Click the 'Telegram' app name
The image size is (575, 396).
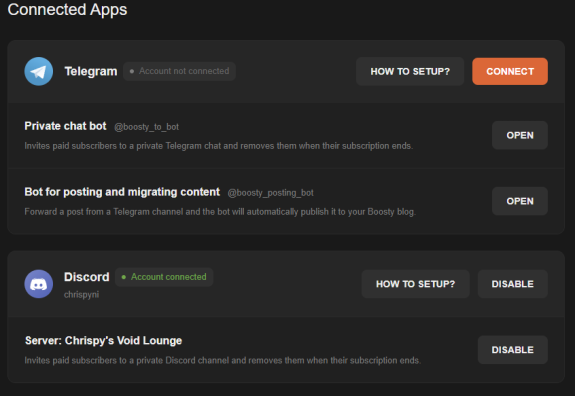pyautogui.click(x=91, y=71)
